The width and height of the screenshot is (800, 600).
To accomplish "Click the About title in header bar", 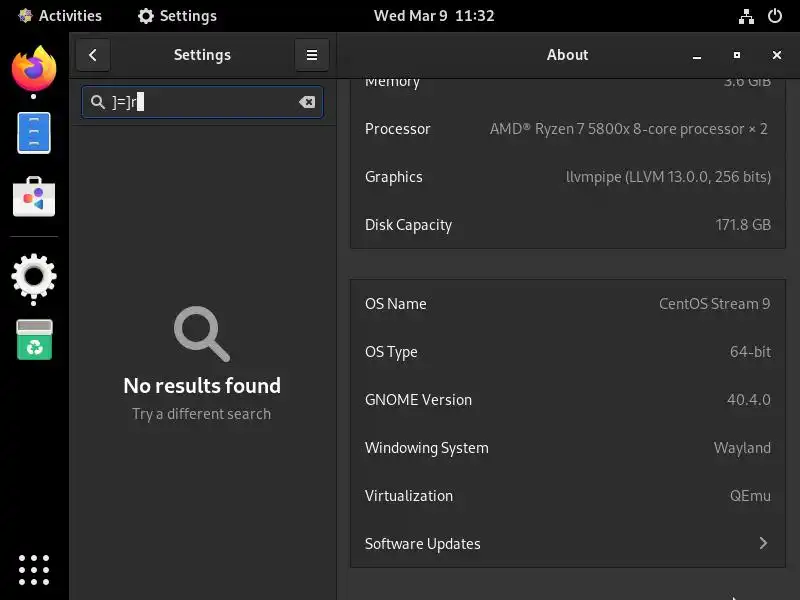I will click(x=567, y=55).
